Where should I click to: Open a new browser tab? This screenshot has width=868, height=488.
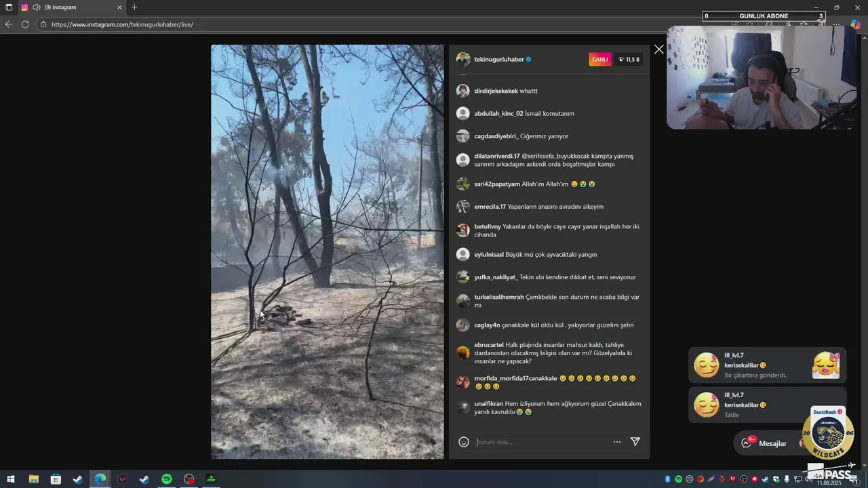(134, 7)
